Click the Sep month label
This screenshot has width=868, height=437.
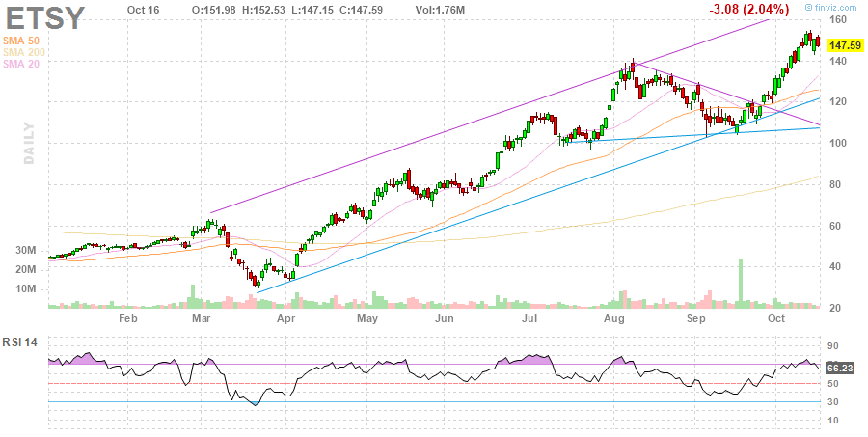[x=695, y=319]
